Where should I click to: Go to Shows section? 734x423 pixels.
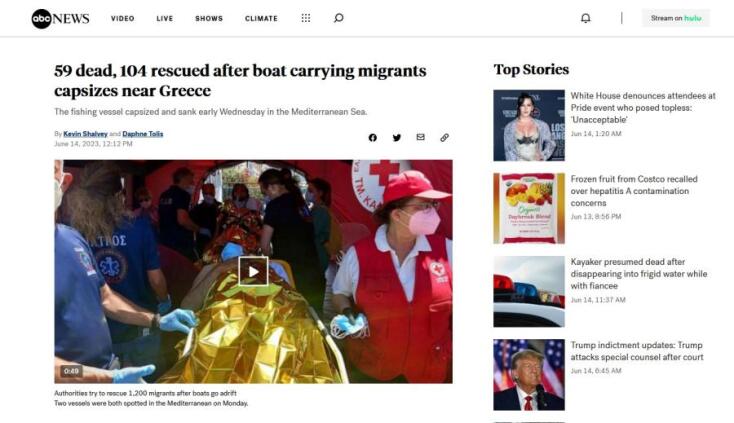click(x=209, y=18)
